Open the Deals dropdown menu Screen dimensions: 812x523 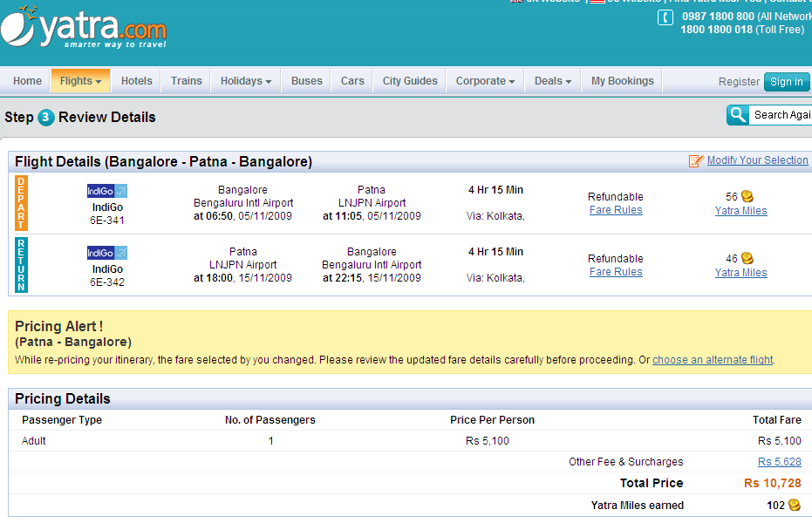[x=553, y=81]
